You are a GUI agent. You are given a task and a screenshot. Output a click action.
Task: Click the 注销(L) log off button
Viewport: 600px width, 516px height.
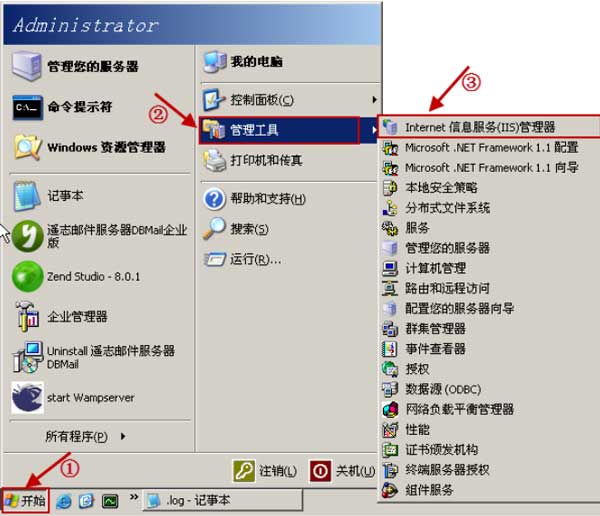[265, 471]
